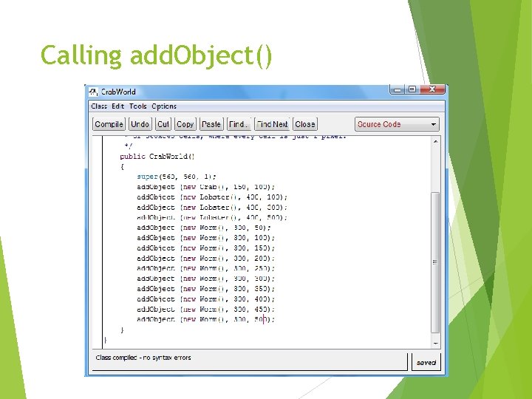532x399 pixels.
Task: Click addObject Lobster line ending 400, 100
Action: click(212, 197)
